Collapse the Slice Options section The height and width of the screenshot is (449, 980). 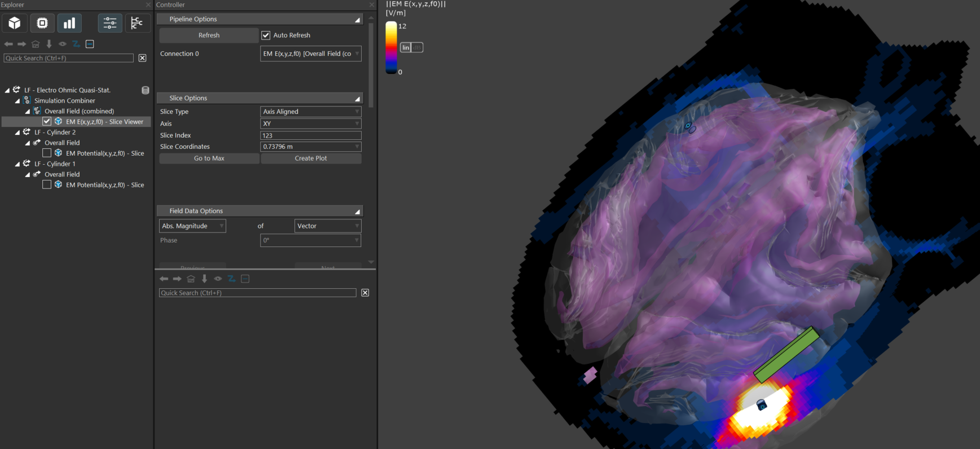(x=357, y=99)
